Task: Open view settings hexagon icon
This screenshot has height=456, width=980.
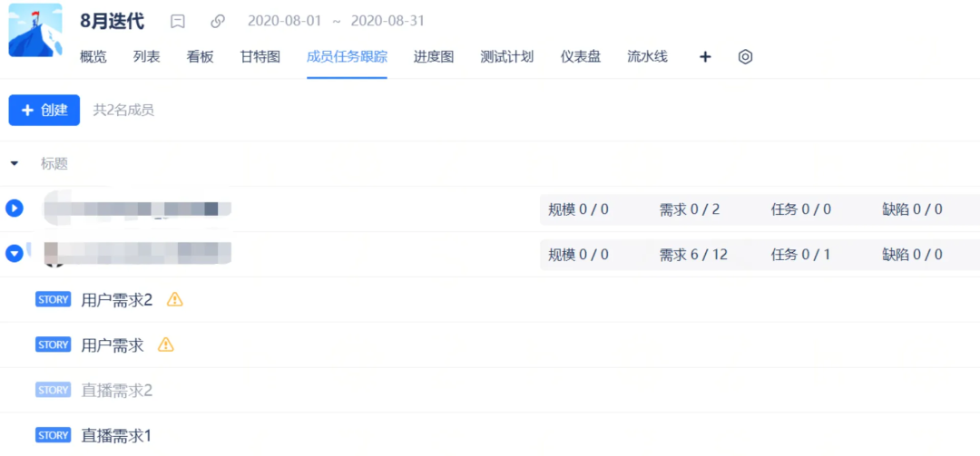Action: point(745,57)
